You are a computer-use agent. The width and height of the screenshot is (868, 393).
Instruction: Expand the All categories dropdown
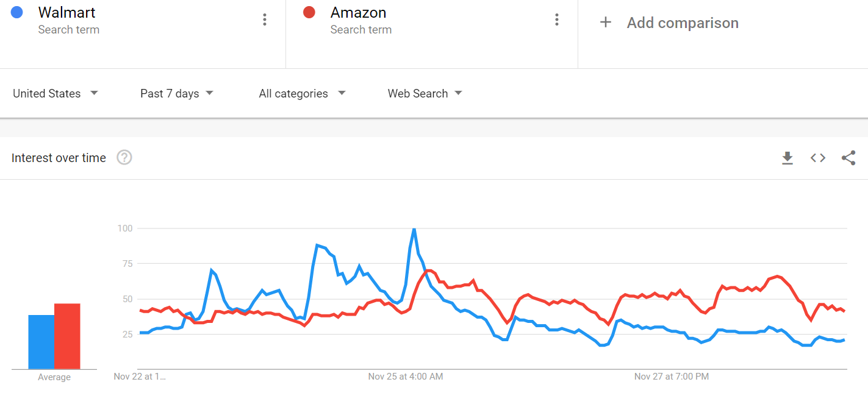(x=302, y=93)
